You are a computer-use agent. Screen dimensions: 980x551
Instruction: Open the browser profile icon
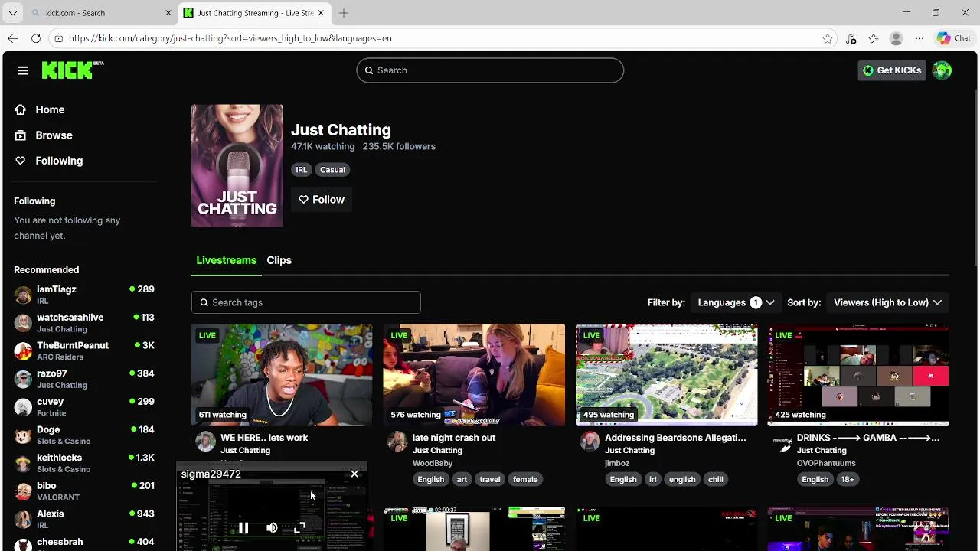pos(897,38)
